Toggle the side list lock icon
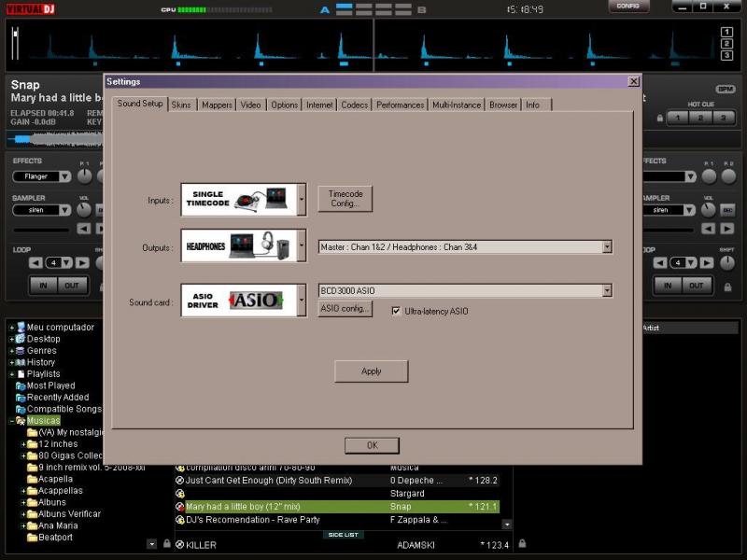The width and height of the screenshot is (747, 560). point(522,543)
